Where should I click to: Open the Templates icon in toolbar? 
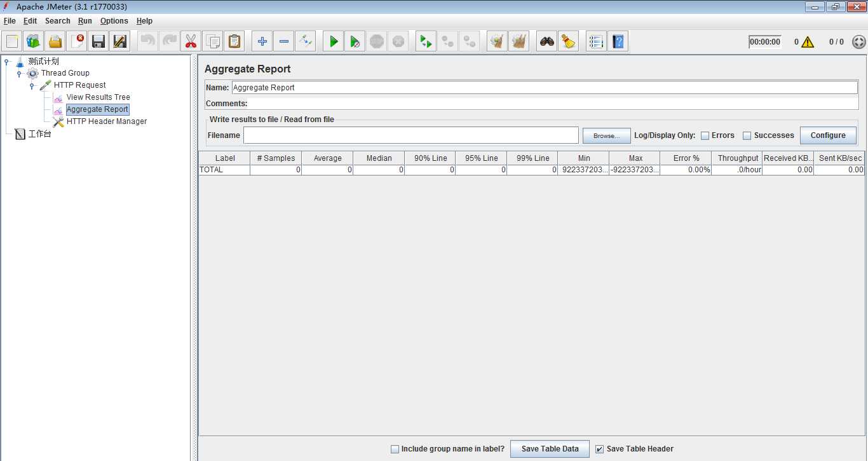tap(34, 42)
